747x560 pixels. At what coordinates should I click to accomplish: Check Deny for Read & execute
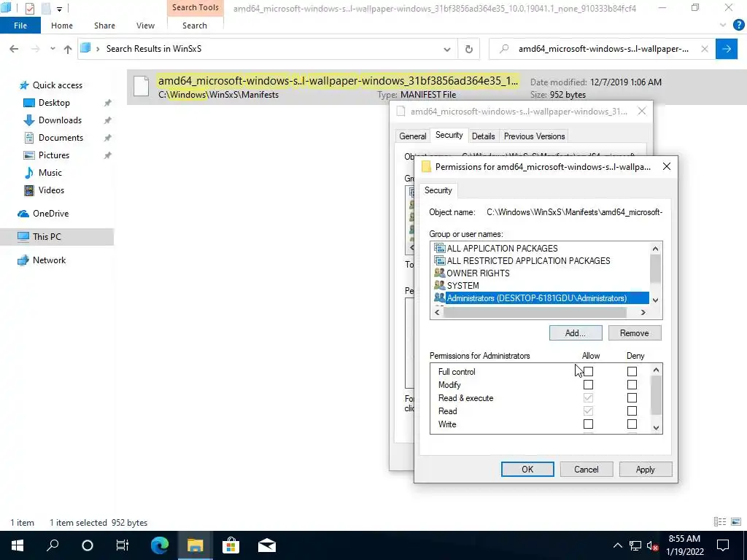[632, 397]
